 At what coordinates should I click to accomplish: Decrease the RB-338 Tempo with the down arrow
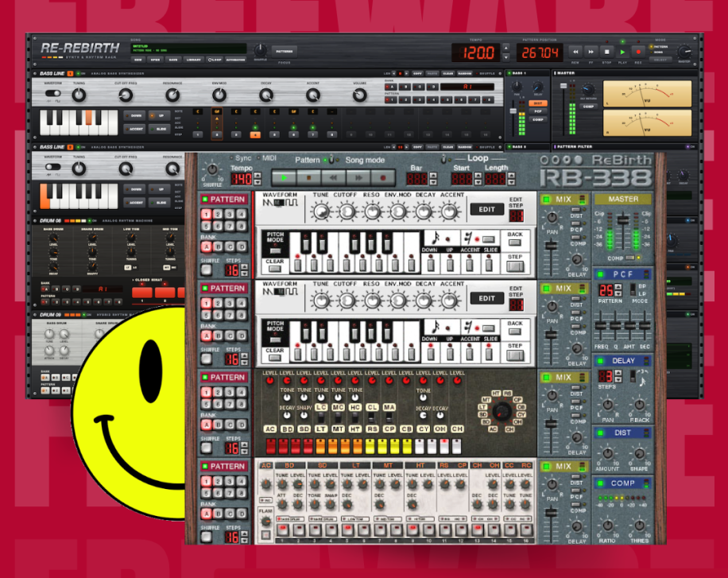point(258,182)
